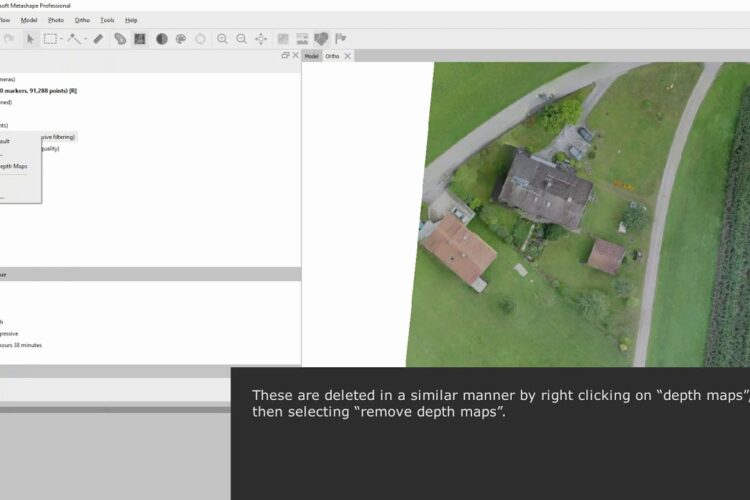750x500 pixels.
Task: Select the arrow navigation tool
Action: point(30,39)
